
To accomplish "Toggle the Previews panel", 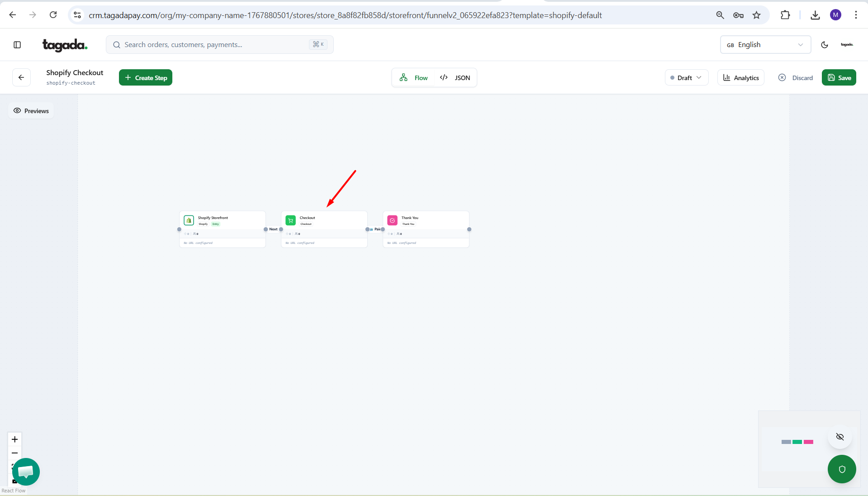I will [x=31, y=111].
